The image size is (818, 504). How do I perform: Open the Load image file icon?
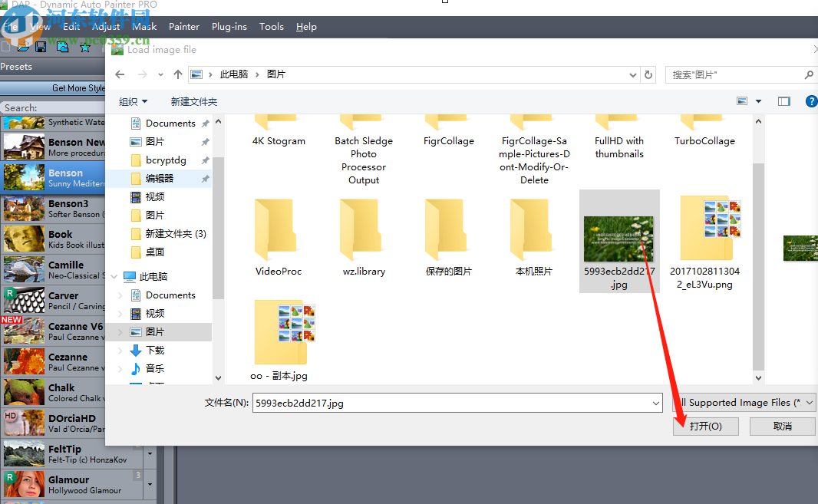tap(117, 48)
